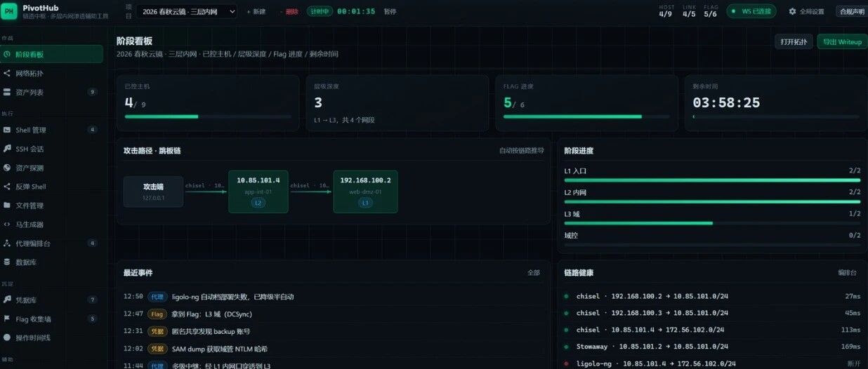Click the 资产探测 radar icon
The image size is (868, 369).
click(7, 168)
